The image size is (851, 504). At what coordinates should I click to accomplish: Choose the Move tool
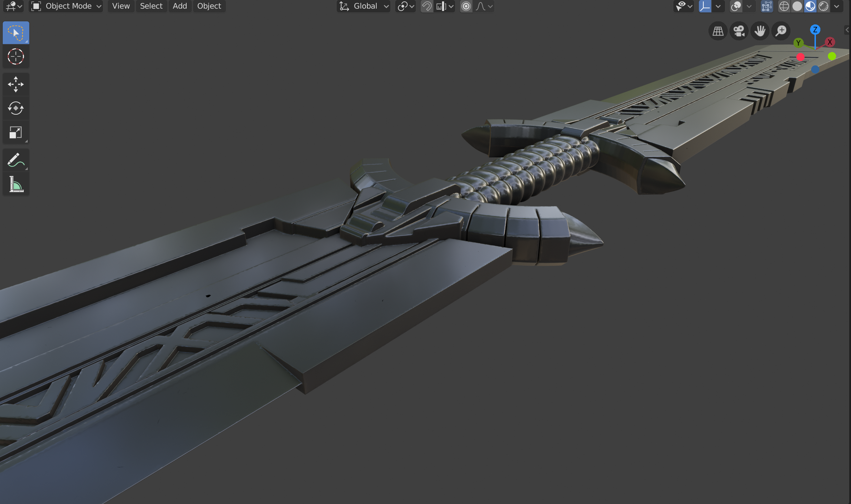coord(16,84)
